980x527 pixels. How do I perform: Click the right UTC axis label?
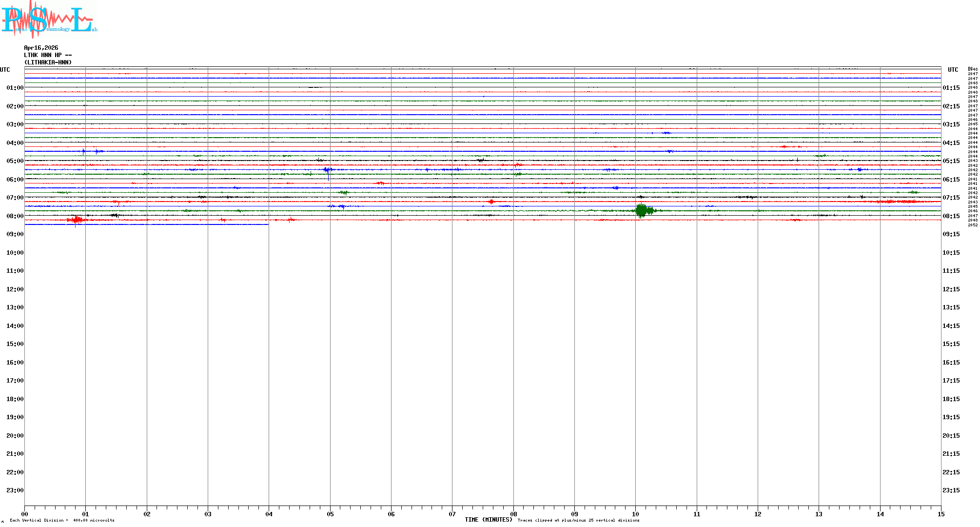(x=953, y=70)
